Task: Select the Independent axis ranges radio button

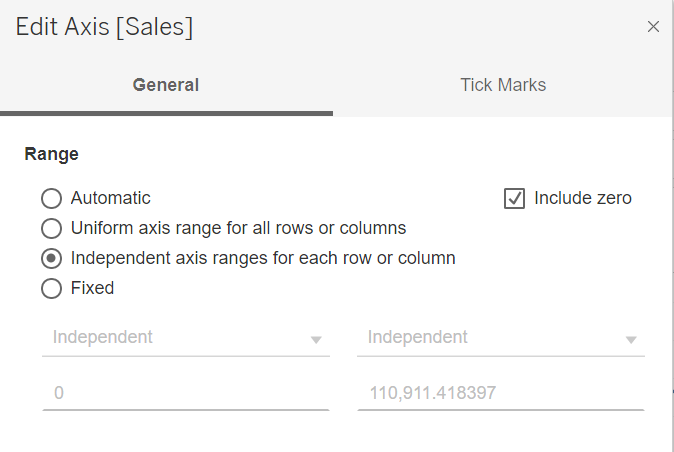Action: 50,258
